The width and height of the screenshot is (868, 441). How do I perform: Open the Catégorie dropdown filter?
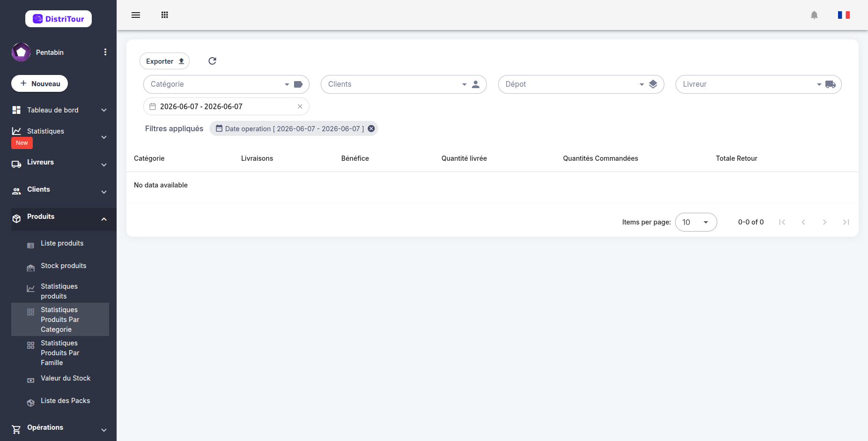click(226, 84)
